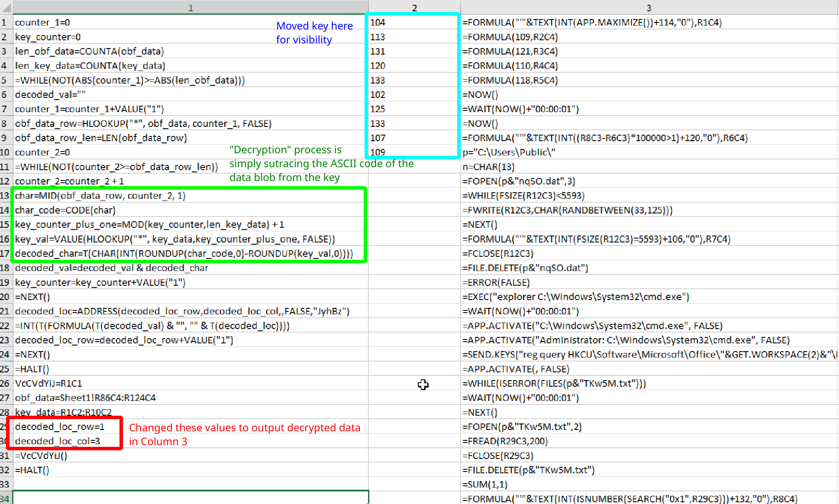Select column header 2
This screenshot has height=504, width=839.
pyautogui.click(x=413, y=7)
